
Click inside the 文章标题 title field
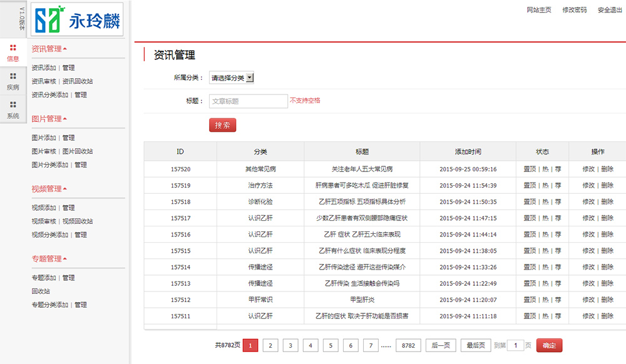click(248, 101)
